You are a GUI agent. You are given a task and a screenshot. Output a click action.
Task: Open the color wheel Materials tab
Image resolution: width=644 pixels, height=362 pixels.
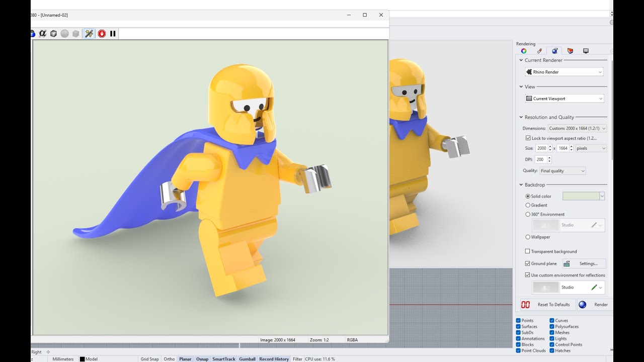point(524,51)
